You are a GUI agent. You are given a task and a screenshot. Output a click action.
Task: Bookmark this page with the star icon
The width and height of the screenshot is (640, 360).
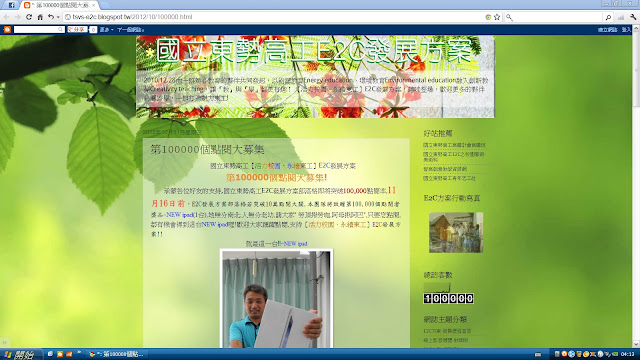[x=497, y=17]
